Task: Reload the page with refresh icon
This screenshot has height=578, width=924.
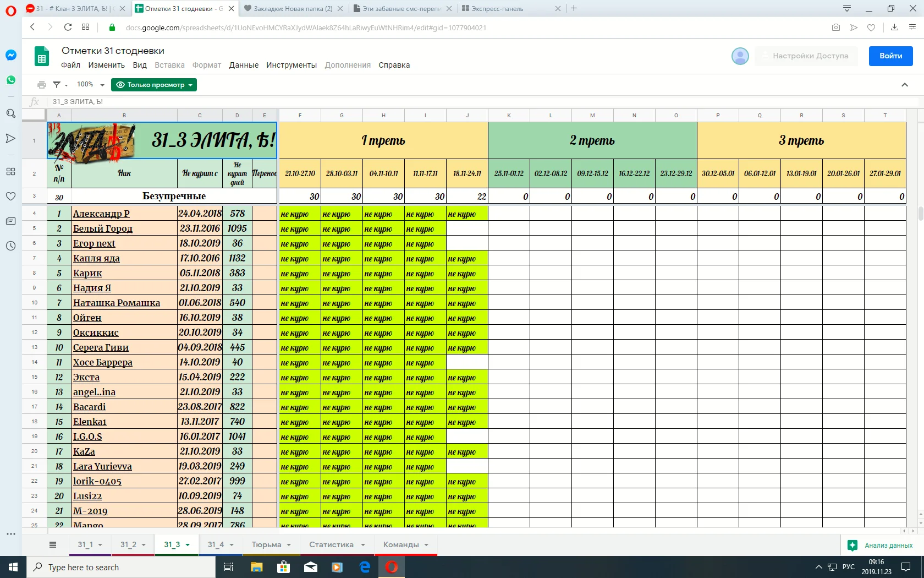Action: pyautogui.click(x=68, y=27)
